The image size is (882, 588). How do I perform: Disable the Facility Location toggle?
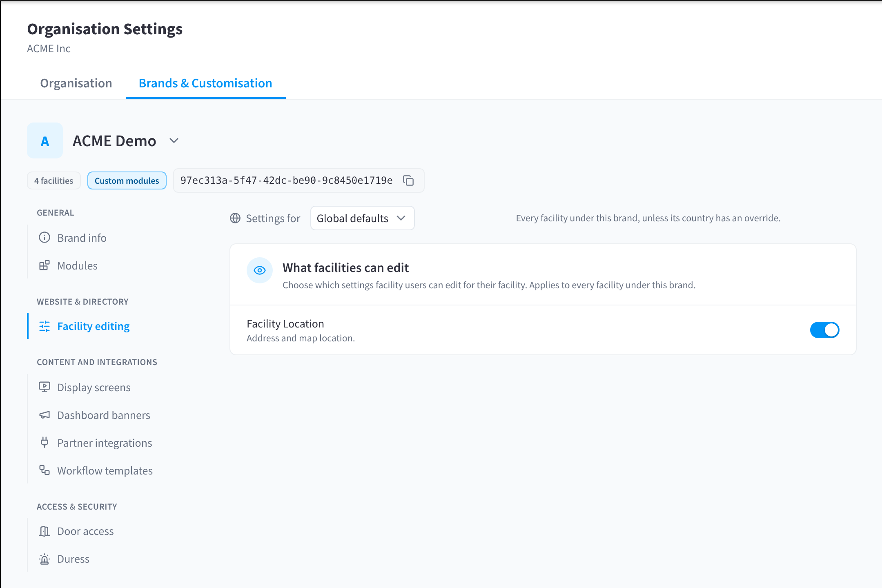click(824, 330)
